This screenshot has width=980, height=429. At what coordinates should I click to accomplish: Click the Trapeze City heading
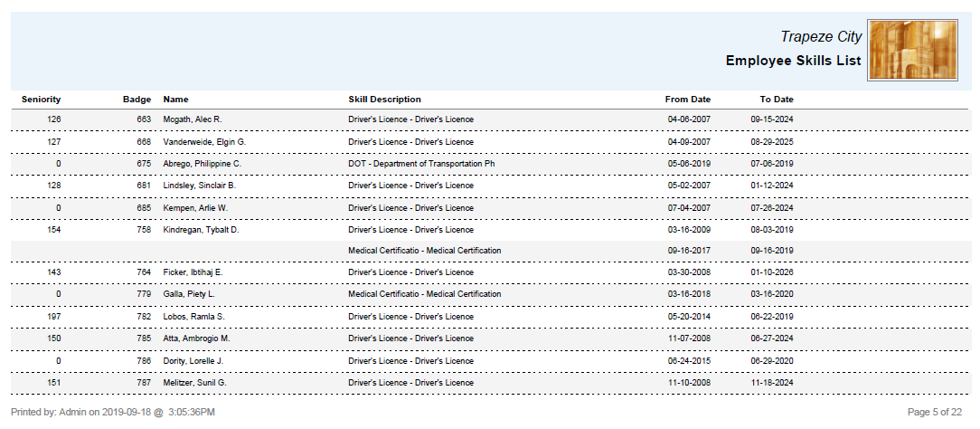pos(821,37)
